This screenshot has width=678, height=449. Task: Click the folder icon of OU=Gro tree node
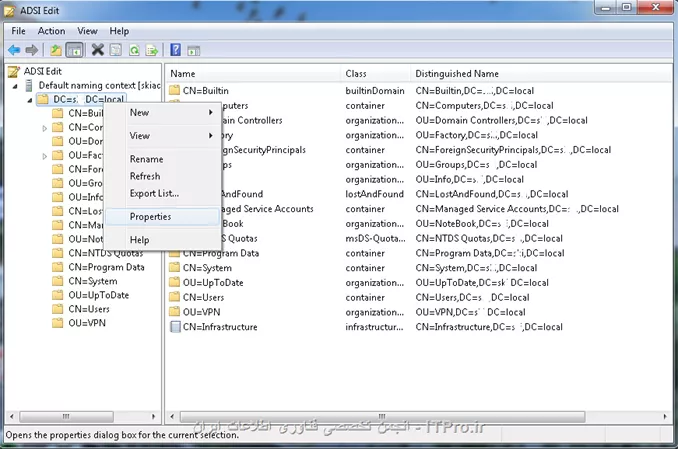point(58,183)
